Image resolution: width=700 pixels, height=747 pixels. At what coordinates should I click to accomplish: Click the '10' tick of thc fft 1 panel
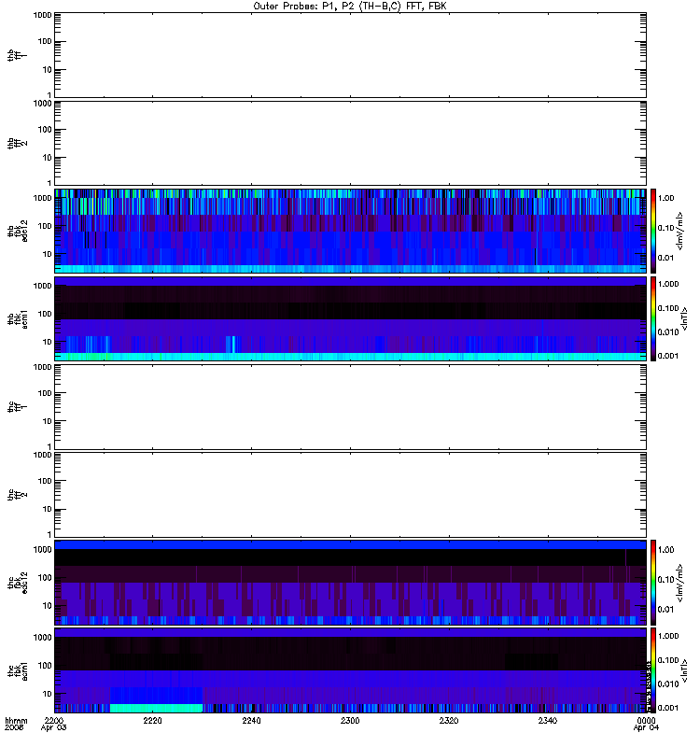(x=48, y=422)
